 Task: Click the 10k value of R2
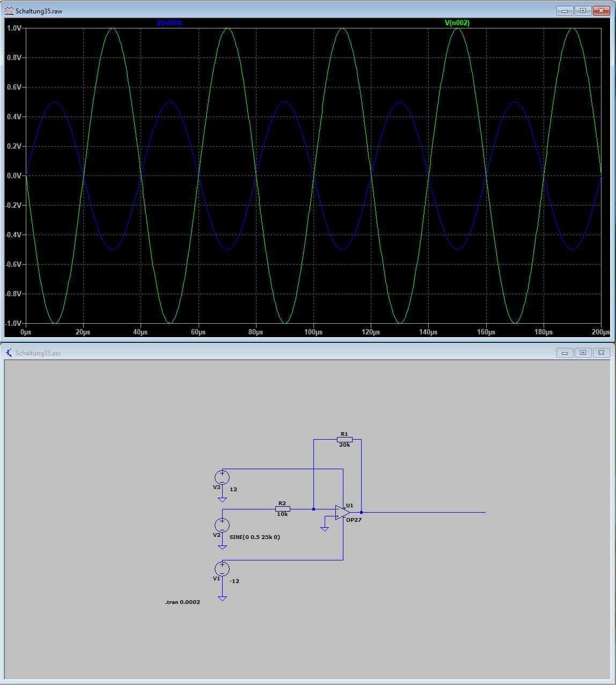pyautogui.click(x=282, y=514)
